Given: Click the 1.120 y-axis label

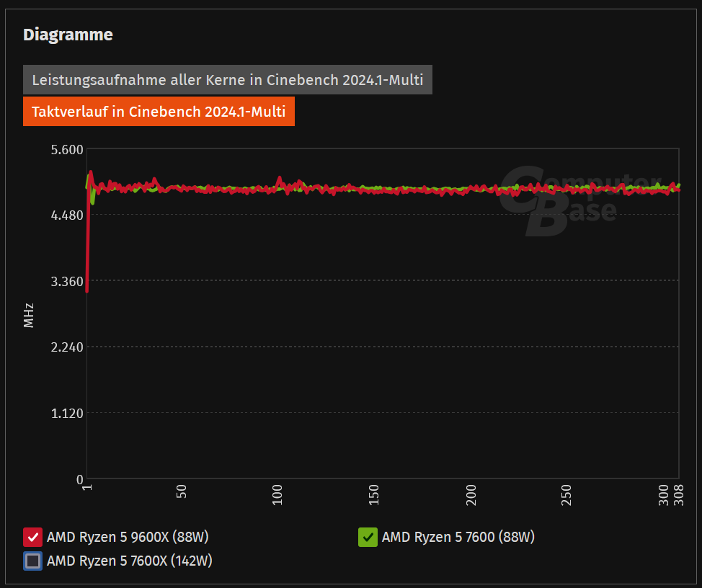Looking at the screenshot, I should click(x=67, y=414).
